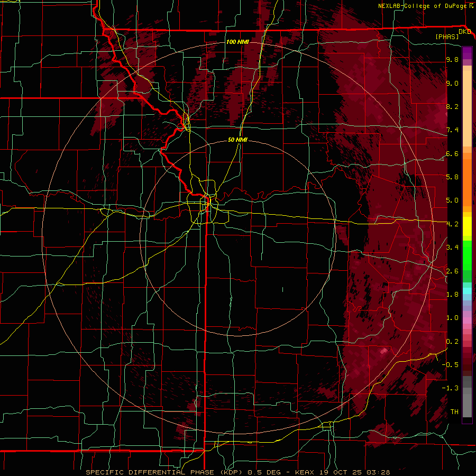The image size is (476, 476).
Task: Click the bright pink echo pixel in the southeast
Action: tap(384, 351)
